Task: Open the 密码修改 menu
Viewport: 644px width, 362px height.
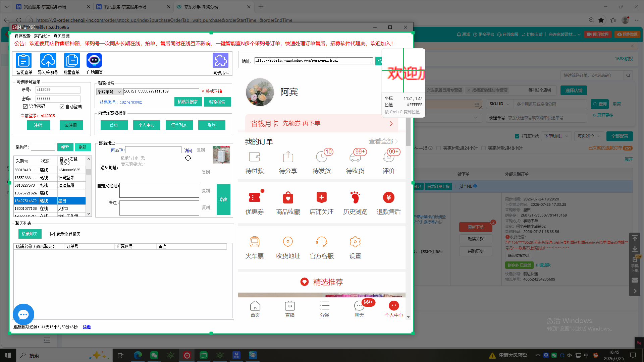Action: point(42,36)
